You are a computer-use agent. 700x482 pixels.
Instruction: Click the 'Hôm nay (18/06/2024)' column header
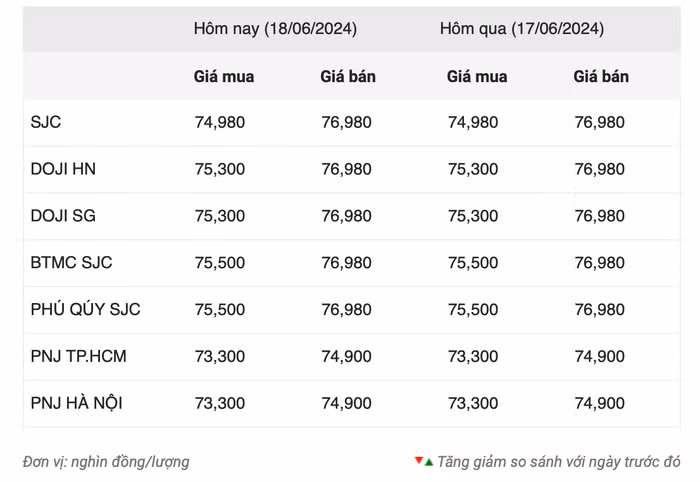coord(275,29)
